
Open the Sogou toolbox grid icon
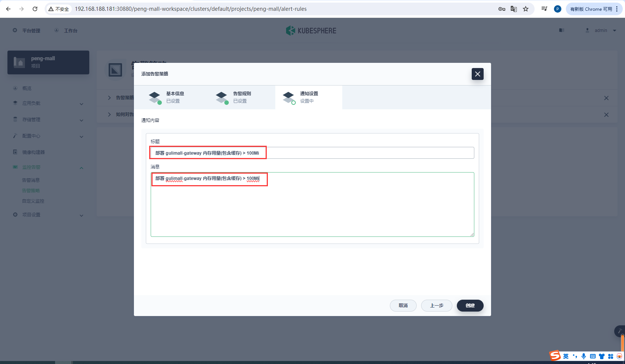610,356
